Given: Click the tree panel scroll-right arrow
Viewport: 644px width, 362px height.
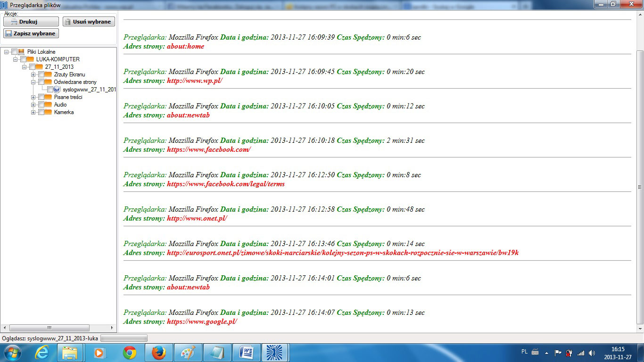Looking at the screenshot, I should point(112,328).
